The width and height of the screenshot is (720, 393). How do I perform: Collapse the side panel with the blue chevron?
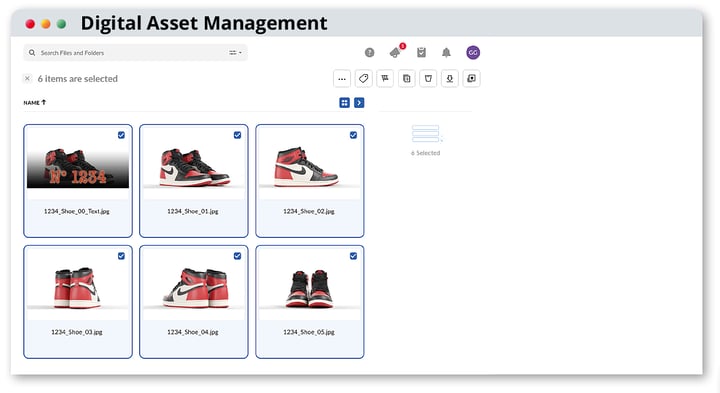(x=359, y=103)
